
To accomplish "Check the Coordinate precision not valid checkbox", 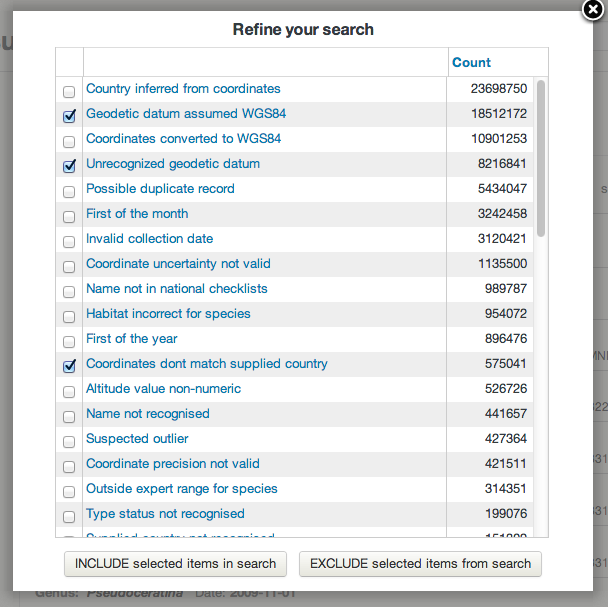I will (69, 466).
